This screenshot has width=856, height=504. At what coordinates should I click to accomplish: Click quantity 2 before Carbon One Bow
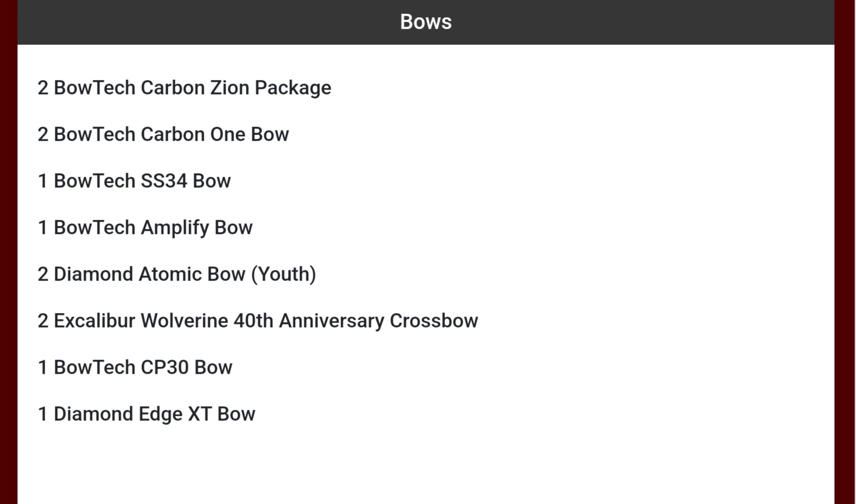(x=43, y=134)
